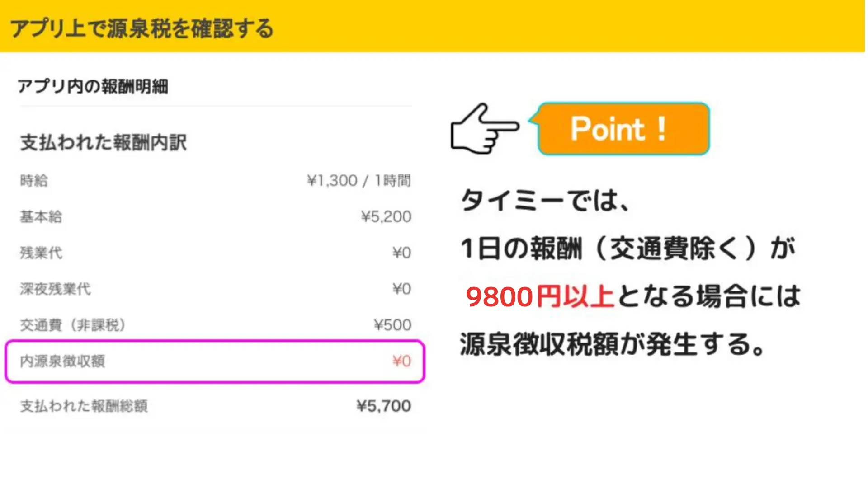Image resolution: width=868 pixels, height=488 pixels.
Task: Click the ¥1,300 / 1時間 hourly rate value
Action: click(359, 181)
